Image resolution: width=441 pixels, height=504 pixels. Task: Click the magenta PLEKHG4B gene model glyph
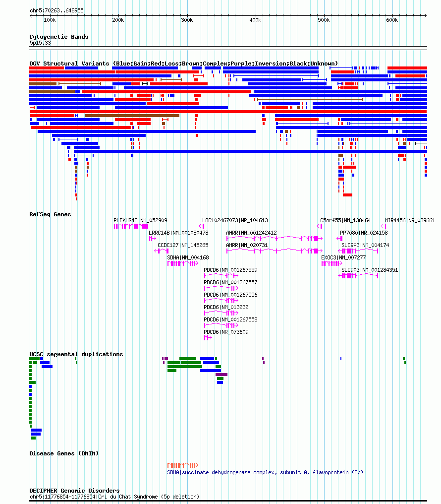point(131,226)
